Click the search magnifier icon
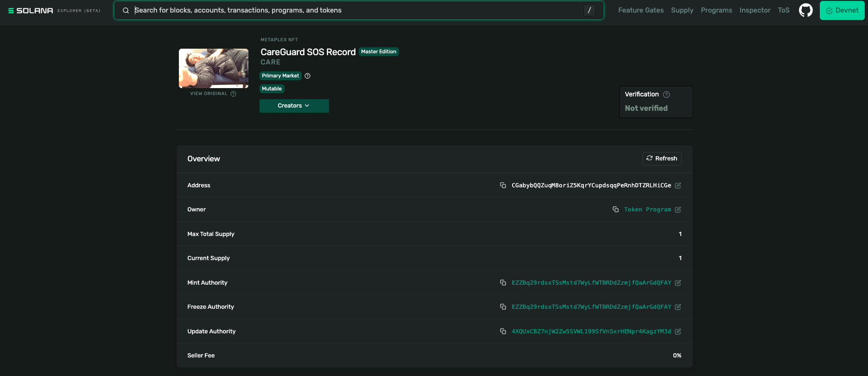Screen dimensions: 868x376 126,10
